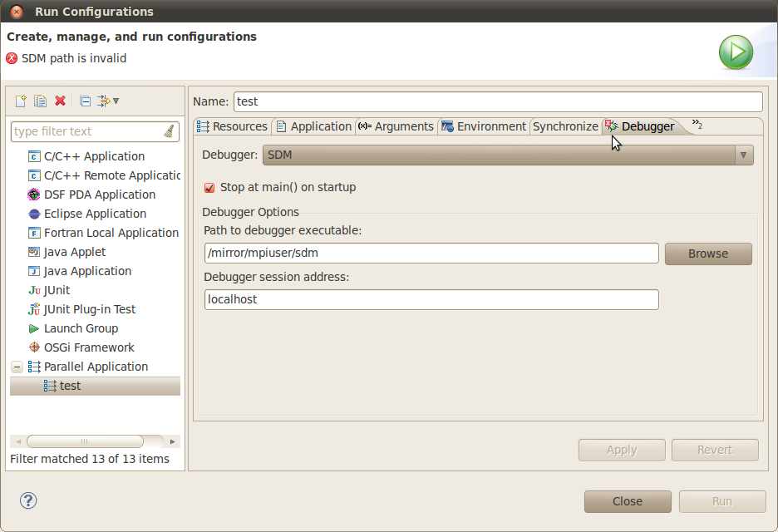Viewport: 778px width, 532px height.
Task: Select C/C++ Remote Application tree item
Action: click(x=112, y=175)
